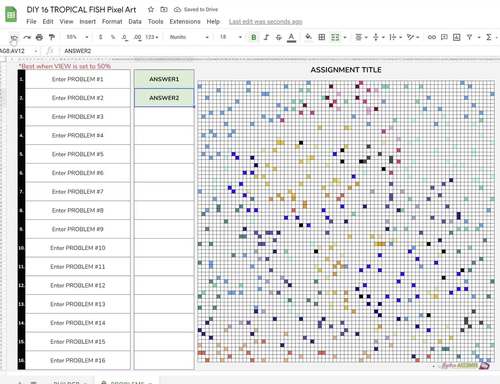The height and width of the screenshot is (384, 500).
Task: Select the ANSWER1 cell
Action: click(164, 79)
